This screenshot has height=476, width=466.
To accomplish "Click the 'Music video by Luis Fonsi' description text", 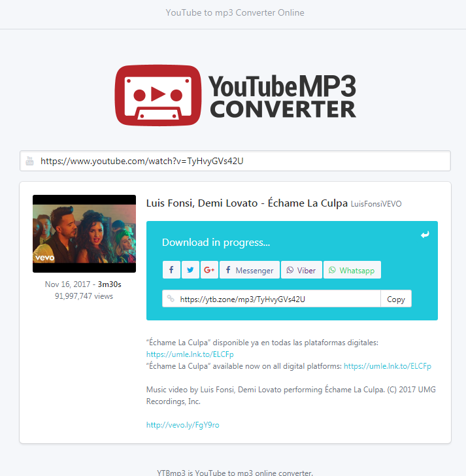I will pos(291,395).
